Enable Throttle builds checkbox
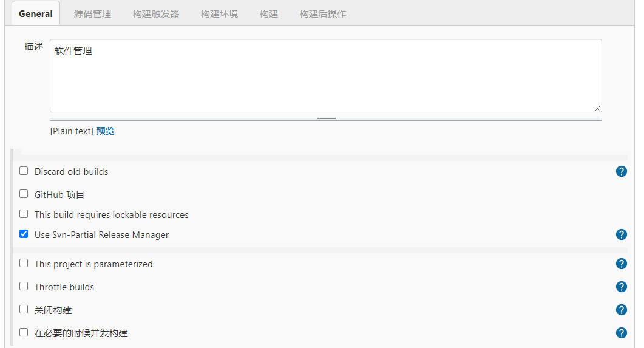This screenshot has height=348, width=644. click(24, 287)
